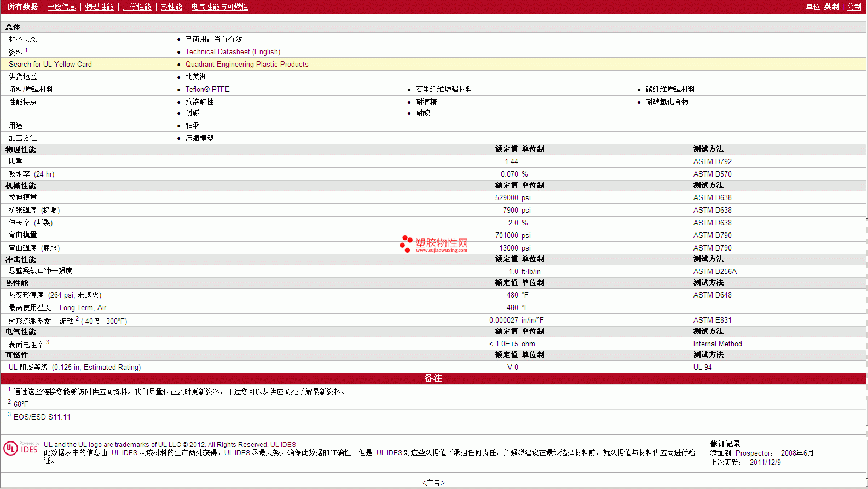Screen dimensions: 868x489
Task: Select 碳纤维增强材料 text
Action: [670, 90]
